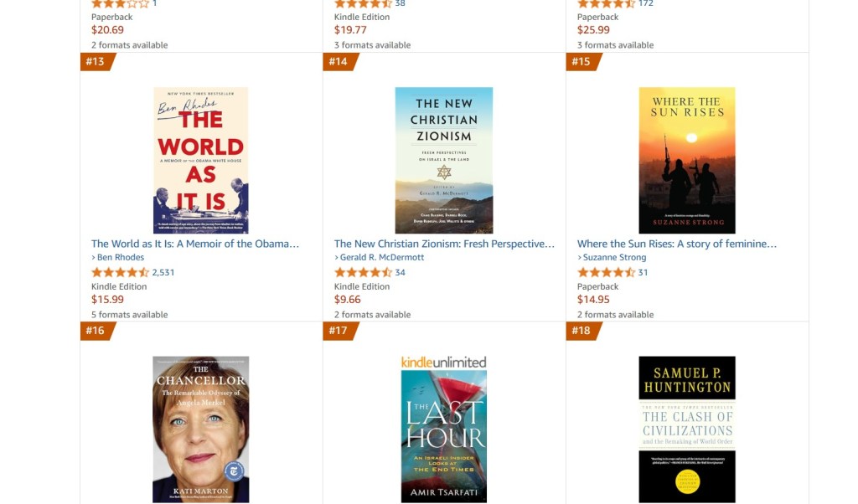Click The Clash of Civilizations cover image
Image resolution: width=858 pixels, height=504 pixels.
(687, 427)
